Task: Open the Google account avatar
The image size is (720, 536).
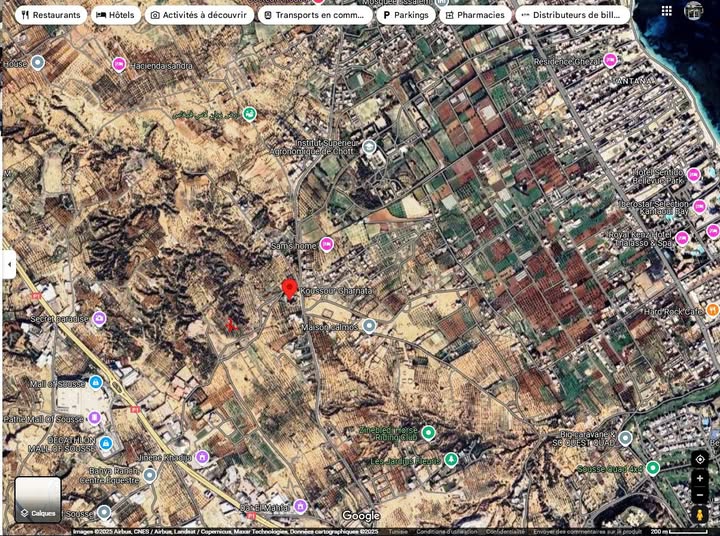Action: (694, 11)
